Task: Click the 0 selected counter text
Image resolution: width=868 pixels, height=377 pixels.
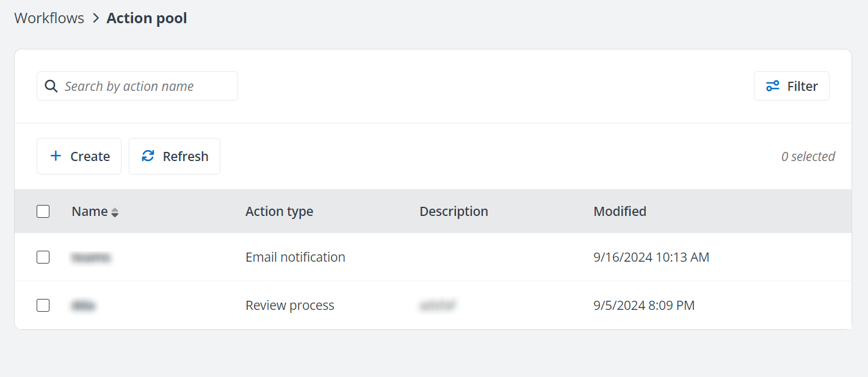Action: click(808, 157)
